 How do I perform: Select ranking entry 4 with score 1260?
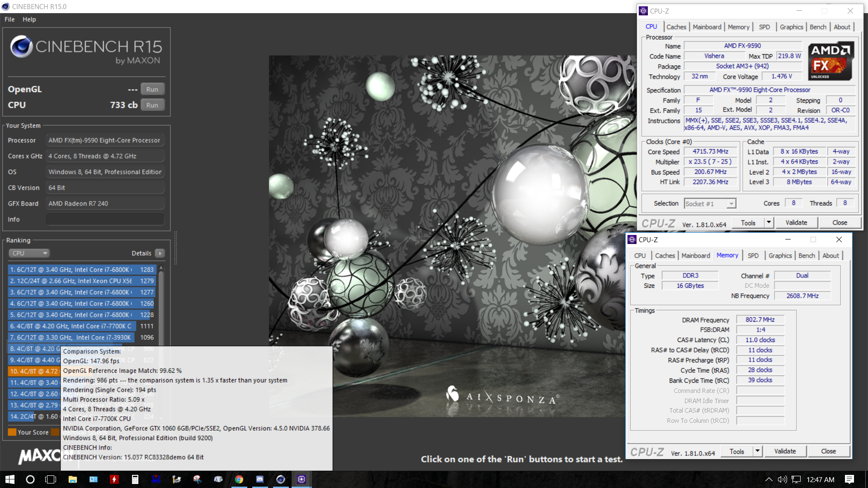(82, 303)
